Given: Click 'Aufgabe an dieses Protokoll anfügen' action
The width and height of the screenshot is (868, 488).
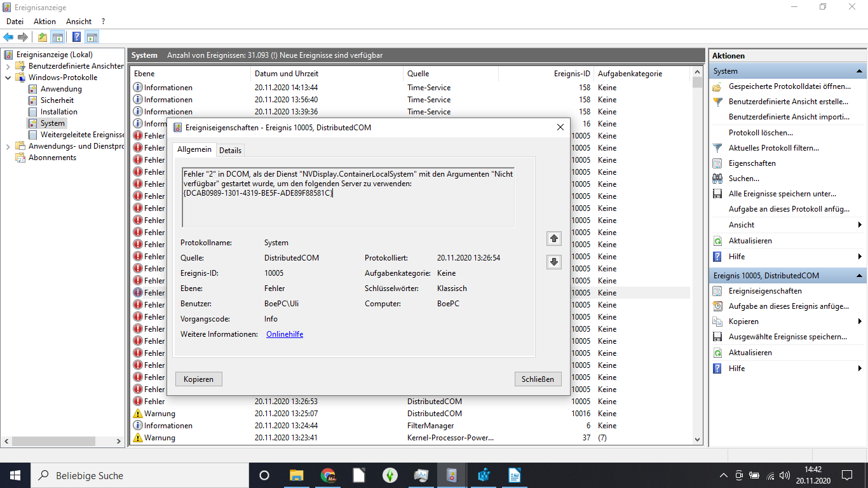Looking at the screenshot, I should (789, 209).
